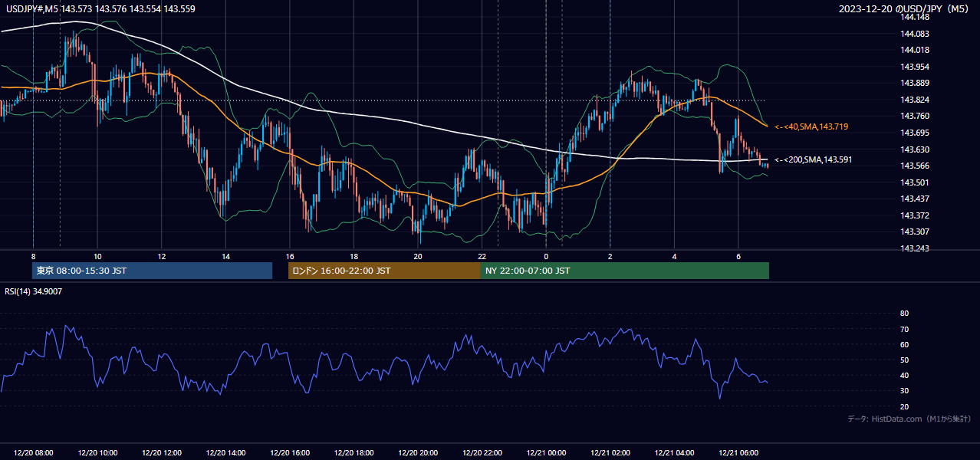The height and width of the screenshot is (460, 980).
Task: Click RSI scale value 70
Action: point(904,329)
